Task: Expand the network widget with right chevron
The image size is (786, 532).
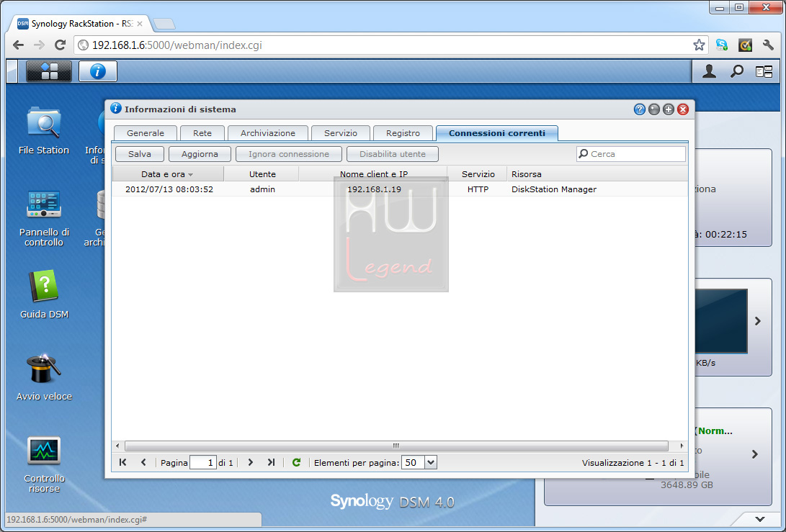Action: 758,321
